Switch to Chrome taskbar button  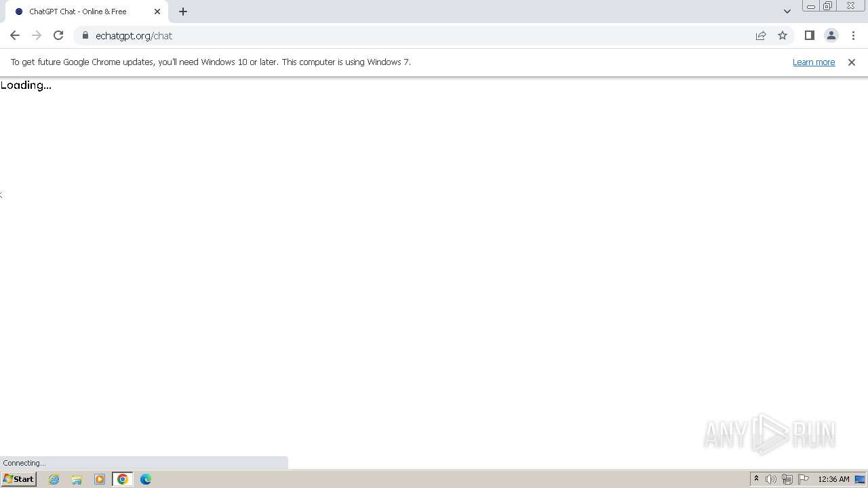[x=123, y=479]
